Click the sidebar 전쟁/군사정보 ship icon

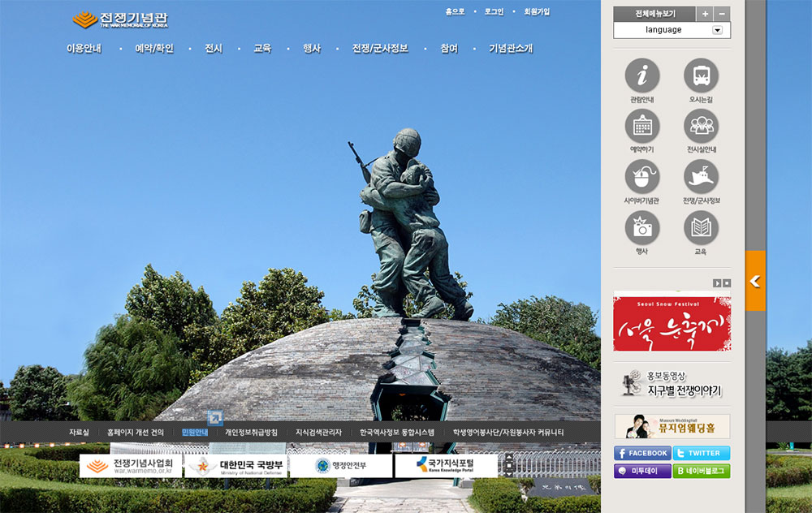(x=702, y=176)
